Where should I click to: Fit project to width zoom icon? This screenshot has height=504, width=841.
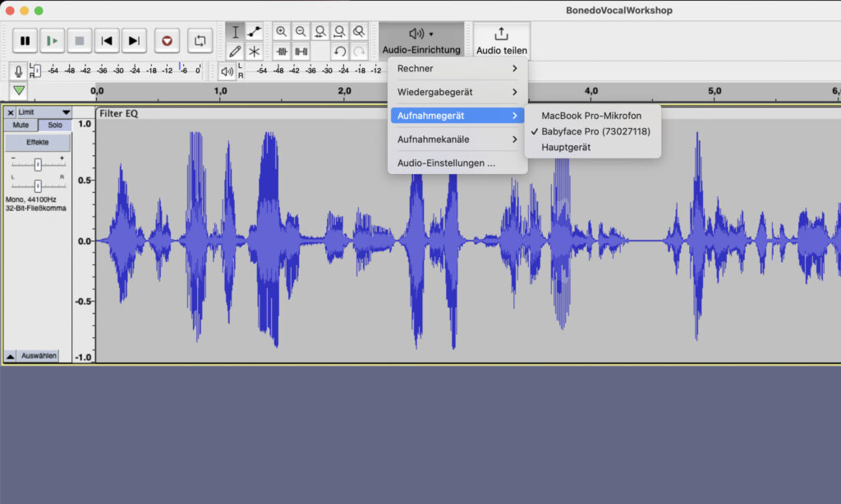point(339,32)
